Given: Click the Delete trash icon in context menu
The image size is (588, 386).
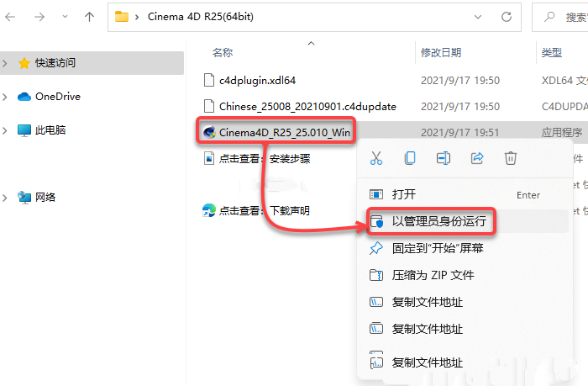Looking at the screenshot, I should coord(511,158).
